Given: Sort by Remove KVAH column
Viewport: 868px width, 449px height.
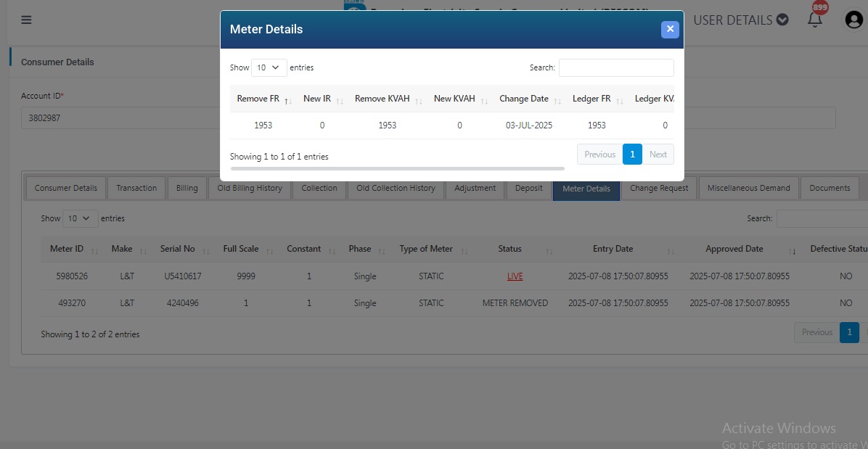Looking at the screenshot, I should tap(388, 99).
